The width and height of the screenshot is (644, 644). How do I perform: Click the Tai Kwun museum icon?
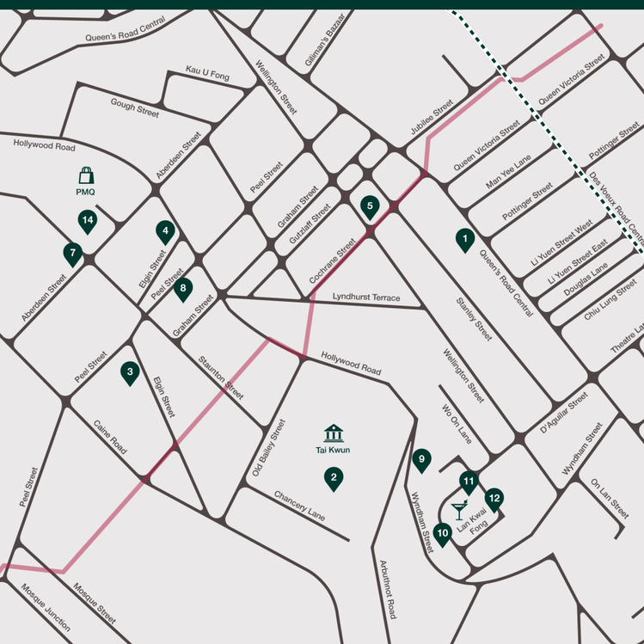click(334, 432)
